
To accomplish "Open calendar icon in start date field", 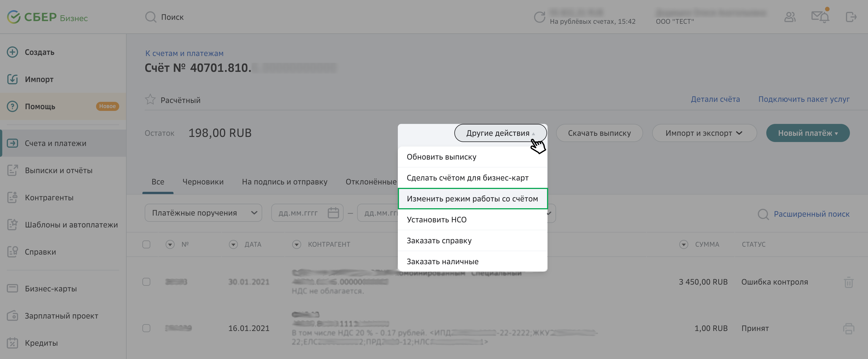I will 333,213.
